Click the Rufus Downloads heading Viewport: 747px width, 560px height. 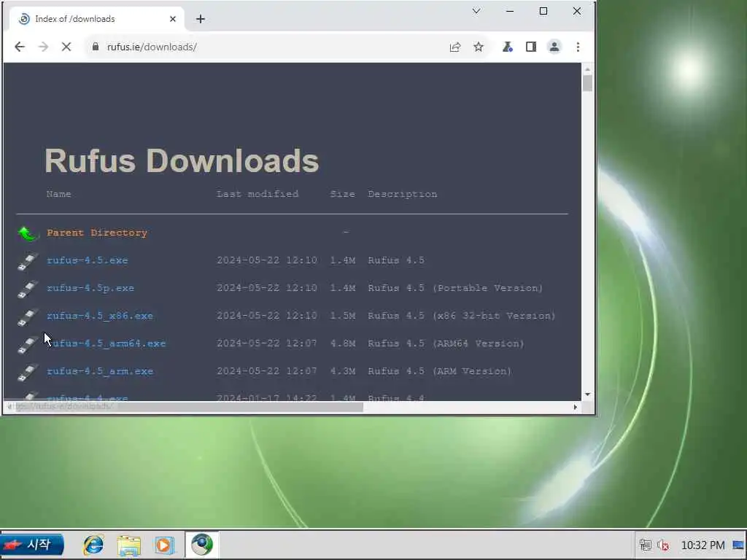click(182, 160)
